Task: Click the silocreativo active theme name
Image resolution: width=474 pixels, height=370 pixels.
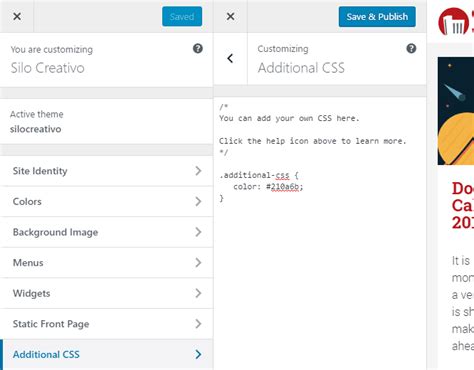Action: (36, 129)
